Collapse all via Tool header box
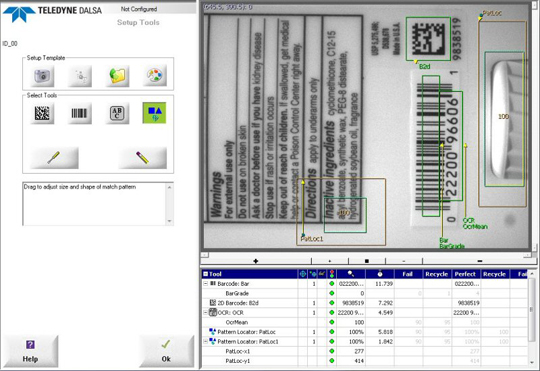Screen dimensions: 540x371 tap(206, 274)
